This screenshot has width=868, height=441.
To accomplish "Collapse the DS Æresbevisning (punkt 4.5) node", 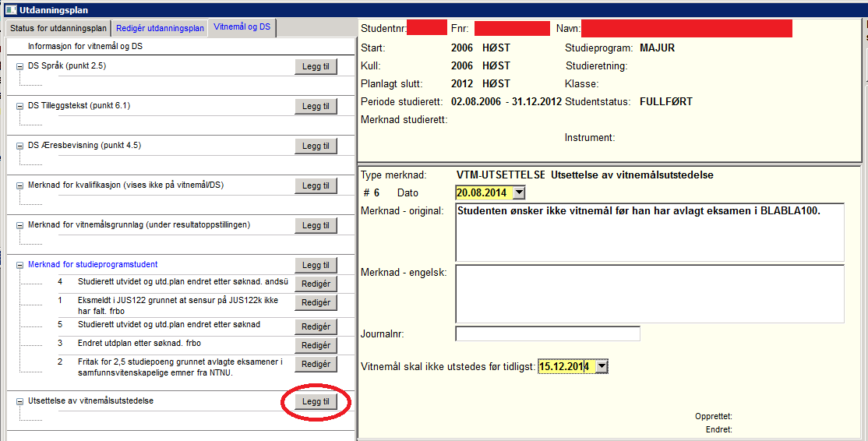I will 19,146.
